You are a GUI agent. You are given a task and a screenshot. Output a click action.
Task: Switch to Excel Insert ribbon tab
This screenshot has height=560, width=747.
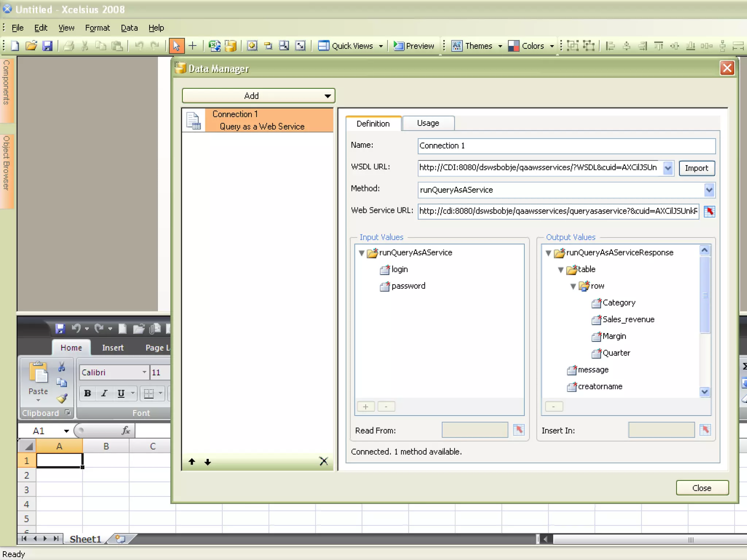113,348
